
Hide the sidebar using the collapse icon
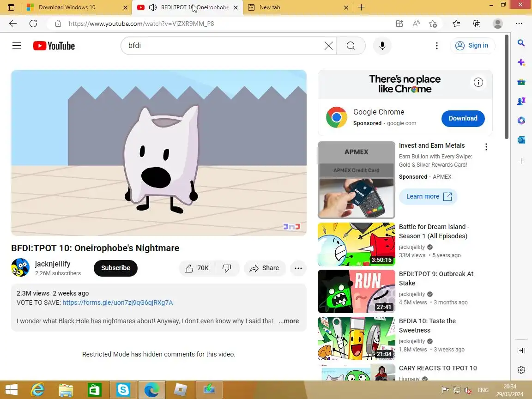521,351
